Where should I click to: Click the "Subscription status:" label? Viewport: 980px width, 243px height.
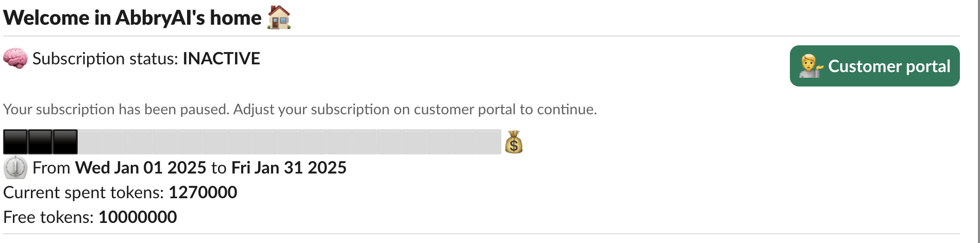point(106,59)
